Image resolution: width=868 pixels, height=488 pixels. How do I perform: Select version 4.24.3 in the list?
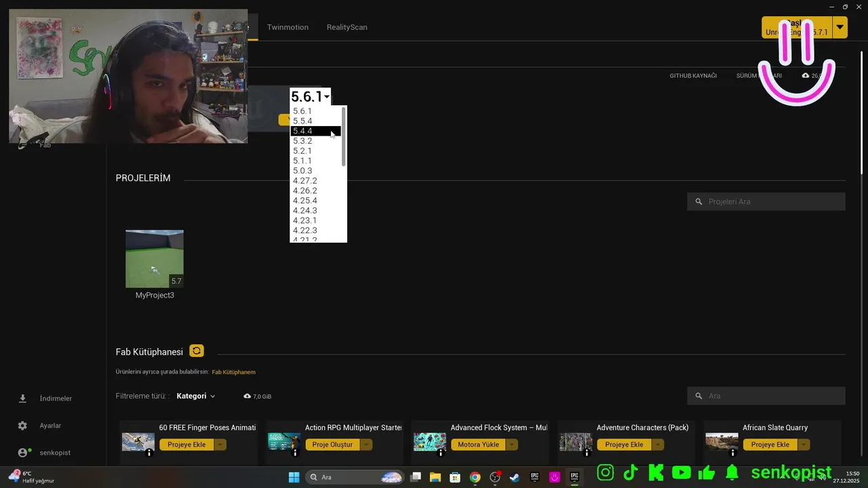[x=316, y=211]
